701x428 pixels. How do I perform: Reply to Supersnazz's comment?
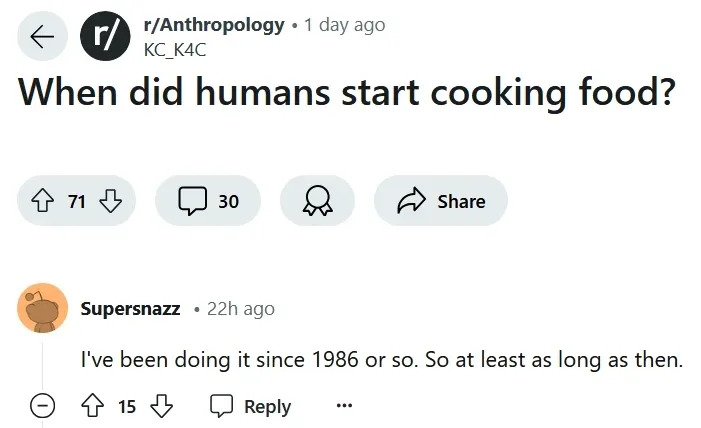click(x=251, y=406)
